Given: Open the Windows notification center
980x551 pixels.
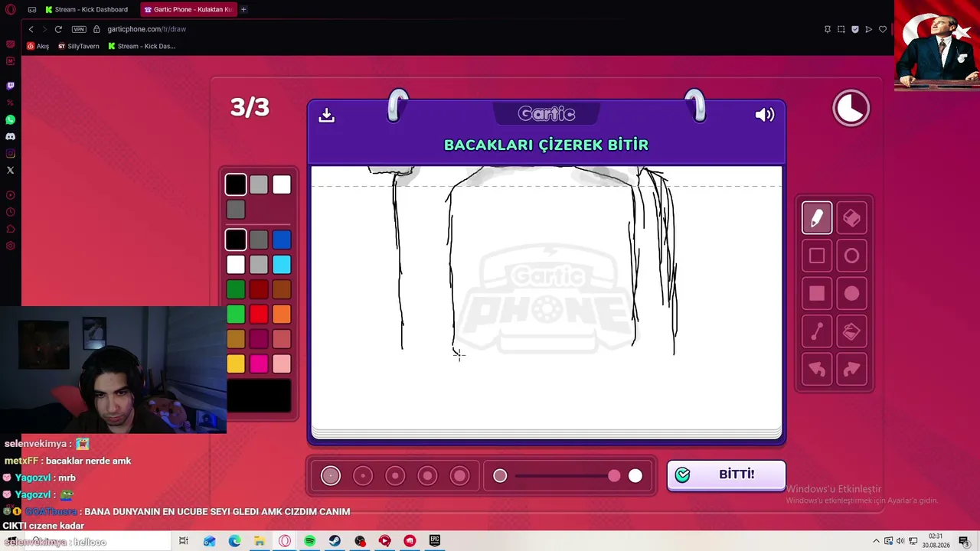Looking at the screenshot, I should pos(964,541).
